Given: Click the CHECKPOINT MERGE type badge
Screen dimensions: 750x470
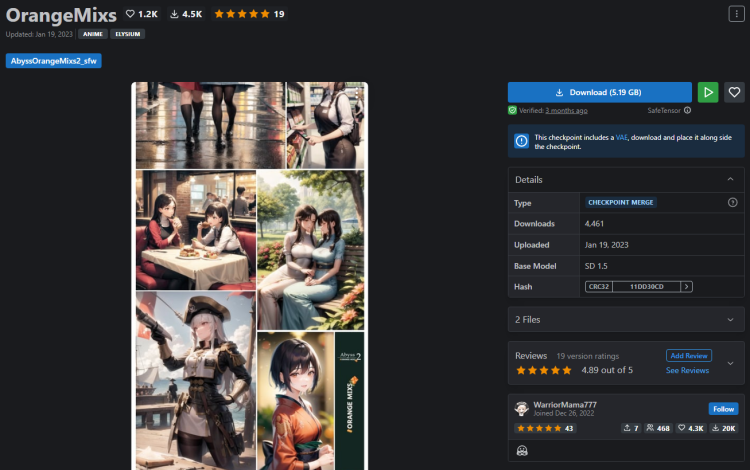Looking at the screenshot, I should (621, 202).
